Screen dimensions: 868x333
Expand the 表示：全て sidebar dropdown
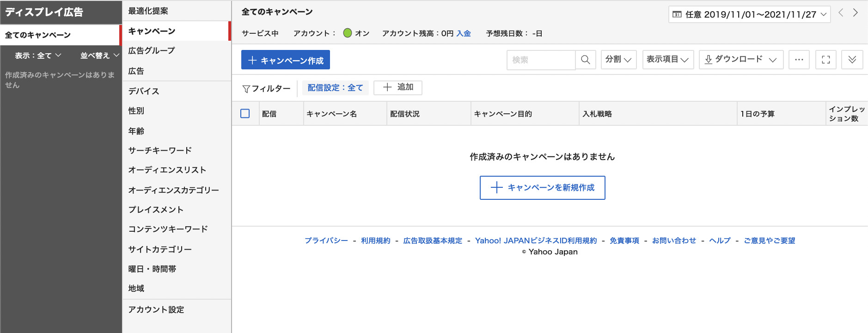click(x=38, y=55)
